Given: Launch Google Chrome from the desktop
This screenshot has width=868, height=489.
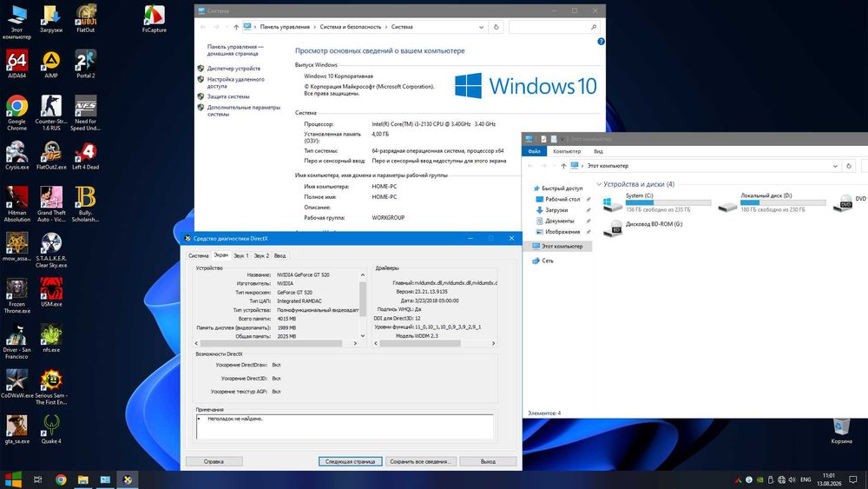Looking at the screenshot, I should point(16,113).
